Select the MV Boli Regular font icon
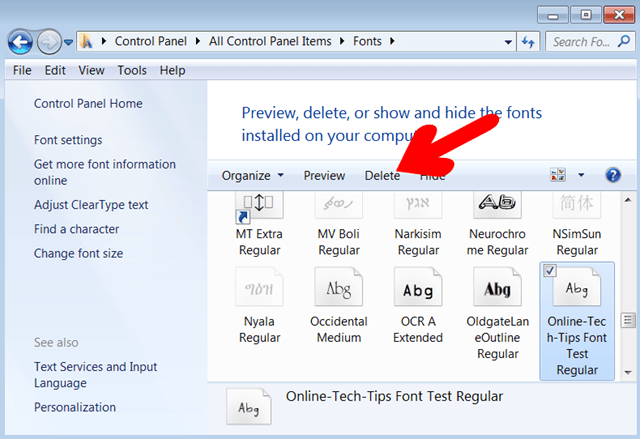 point(338,205)
